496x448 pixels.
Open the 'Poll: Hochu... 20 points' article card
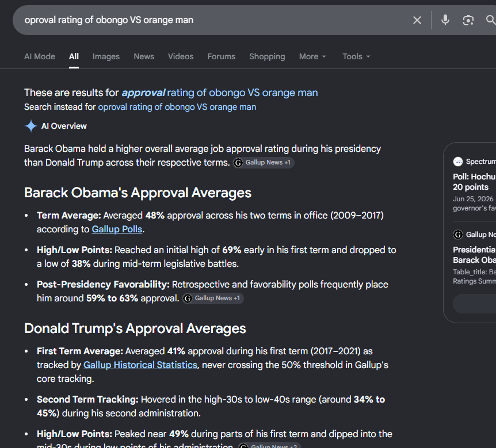tap(474, 182)
